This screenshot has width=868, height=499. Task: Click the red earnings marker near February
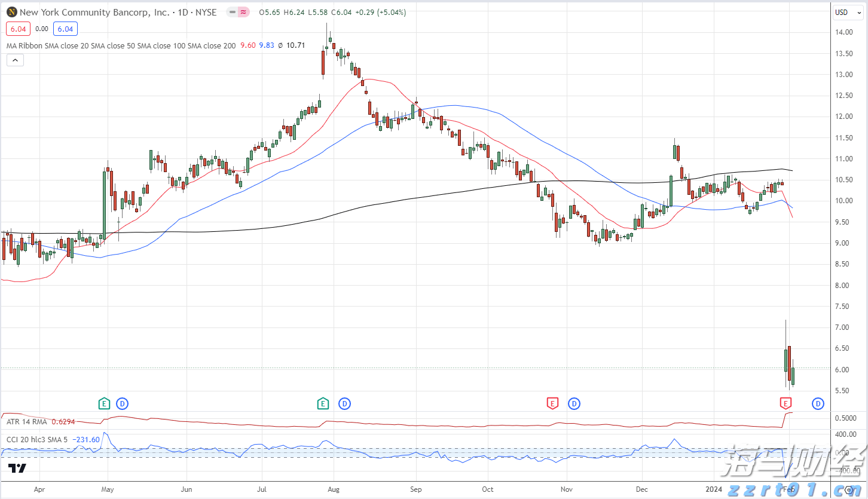click(786, 403)
